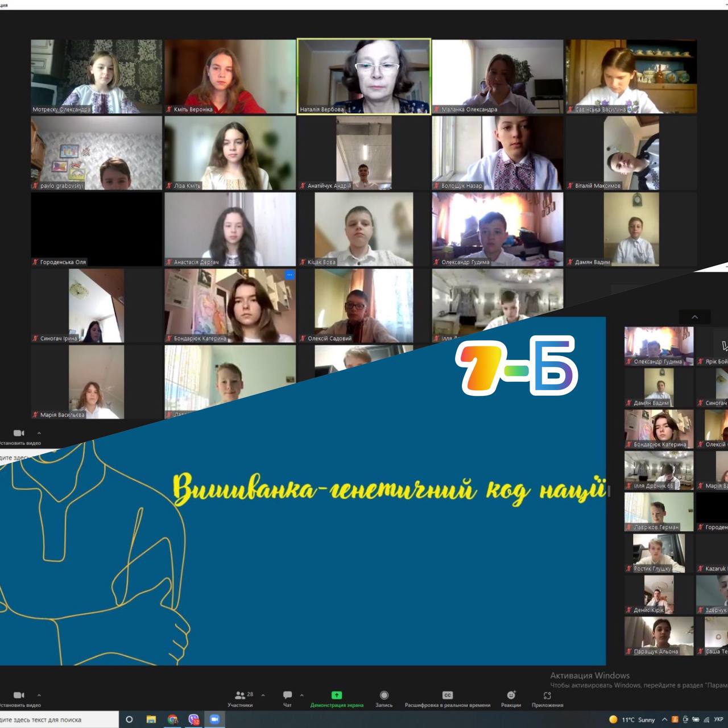
Task: Select Анастасія Дергач video tile
Action: 230,229
